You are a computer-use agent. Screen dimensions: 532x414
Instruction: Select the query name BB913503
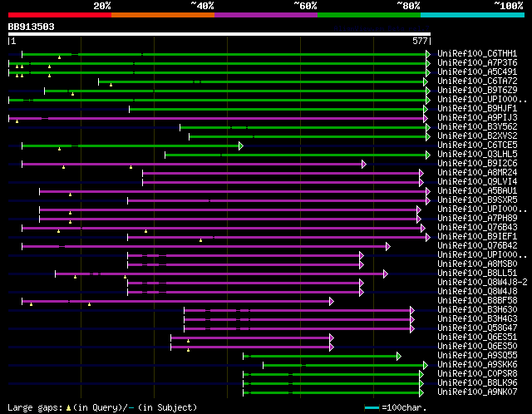coord(32,27)
